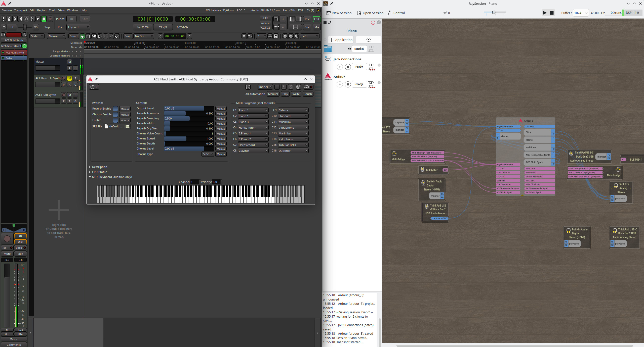Toggle the plugin Enable switch
This screenshot has height=347, width=644.
pyautogui.click(x=115, y=120)
